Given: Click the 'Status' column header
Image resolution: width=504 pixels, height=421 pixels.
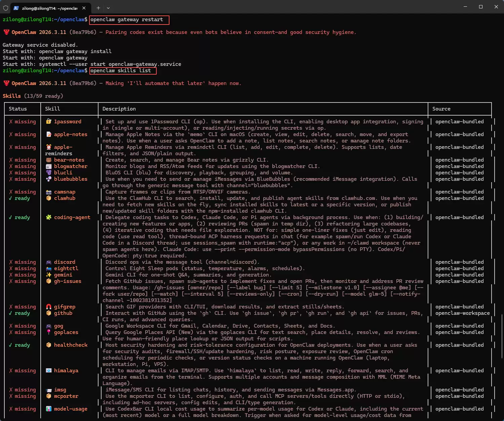Looking at the screenshot, I should pos(18,109).
